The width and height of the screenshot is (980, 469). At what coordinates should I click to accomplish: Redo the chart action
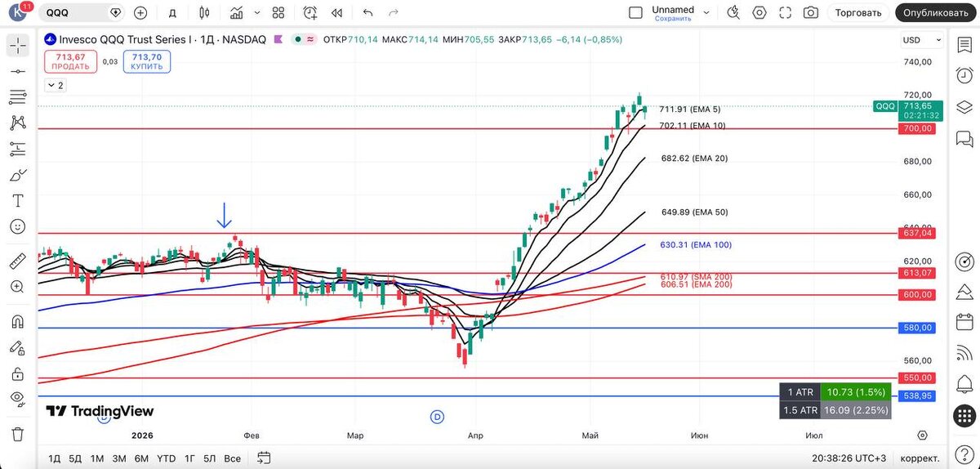(x=394, y=12)
